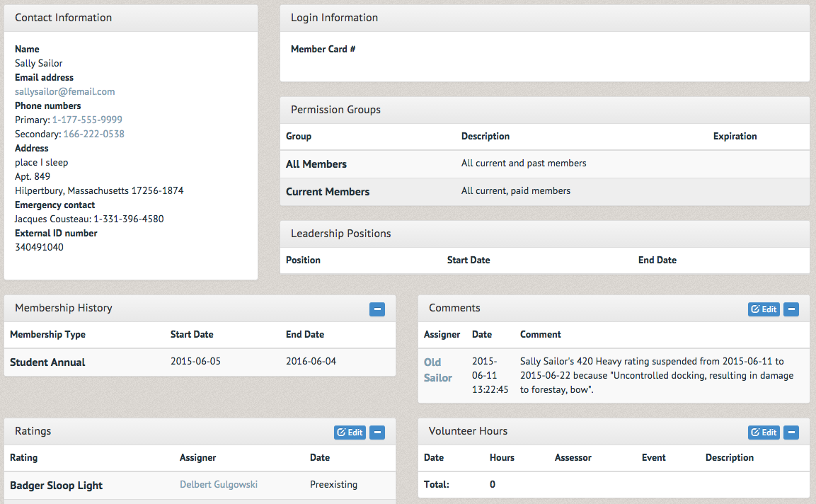Viewport: 816px width, 504px height.
Task: Click Expiration column header
Action: [735, 137]
